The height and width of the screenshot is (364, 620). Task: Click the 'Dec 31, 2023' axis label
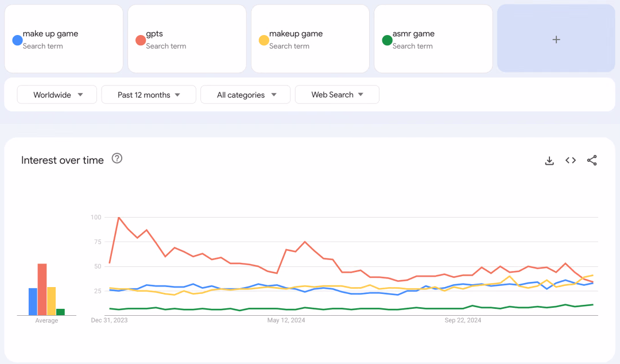click(109, 320)
